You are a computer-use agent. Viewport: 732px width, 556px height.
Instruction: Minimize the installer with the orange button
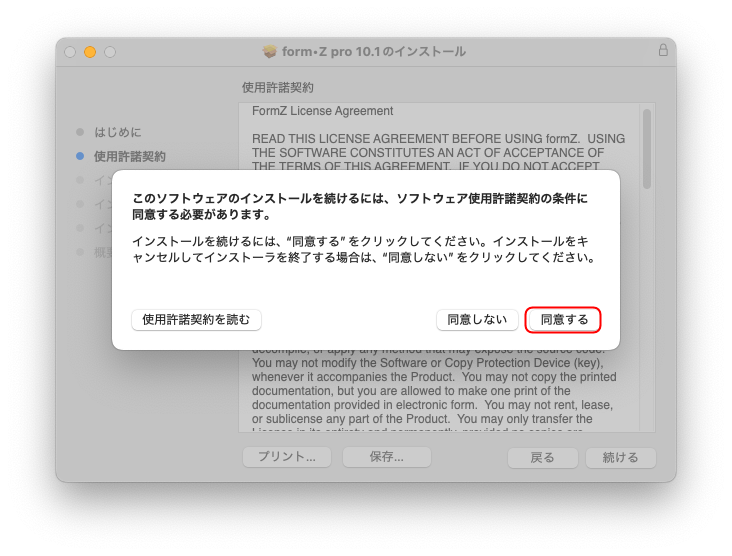click(90, 52)
